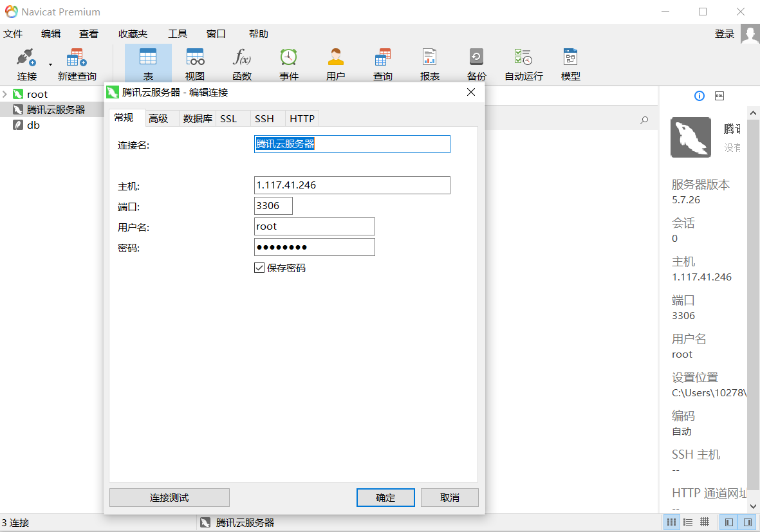Toggle the left pane icon in status bar

729,522
